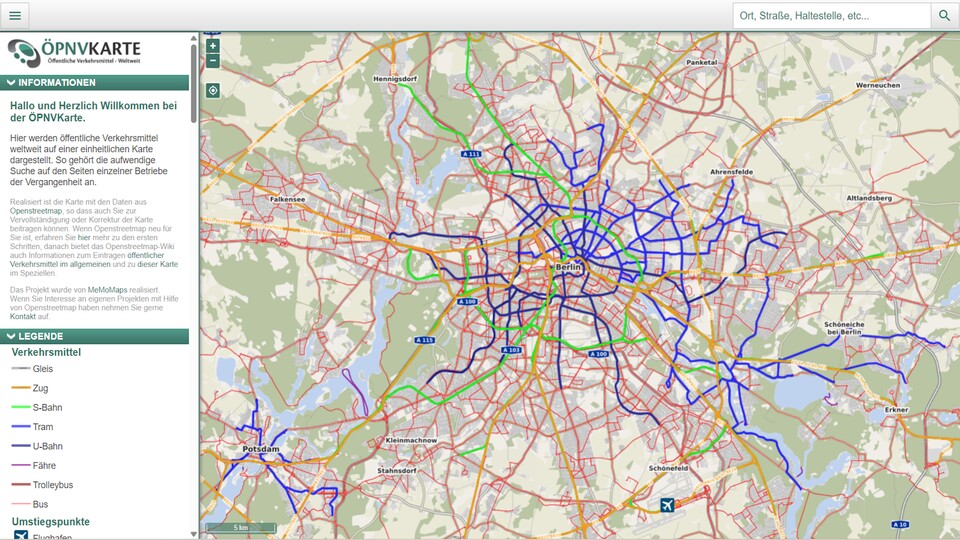Click the Hennigsdorf map label
Viewport: 960px width, 540px height.
click(x=395, y=79)
